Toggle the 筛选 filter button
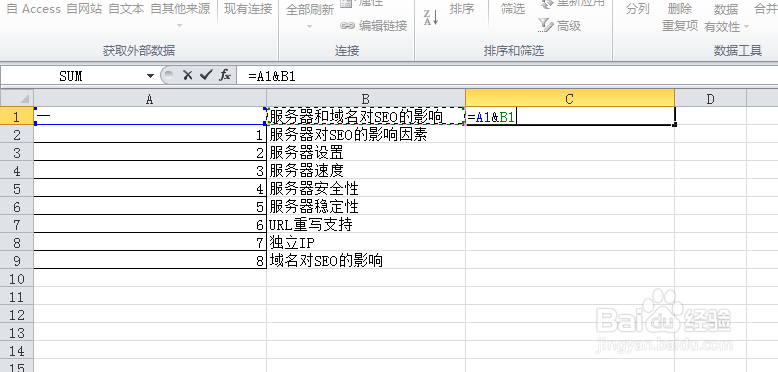The image size is (778, 372). coord(513,9)
